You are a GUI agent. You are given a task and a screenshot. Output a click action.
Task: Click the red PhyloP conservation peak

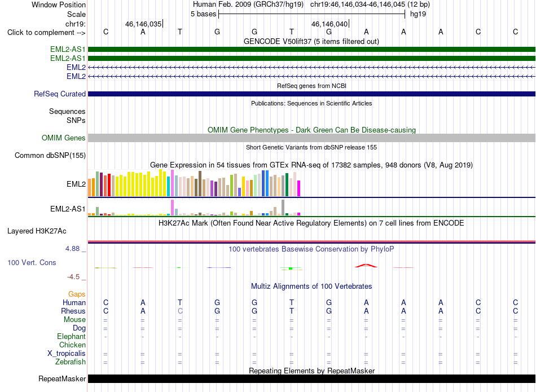[366, 266]
